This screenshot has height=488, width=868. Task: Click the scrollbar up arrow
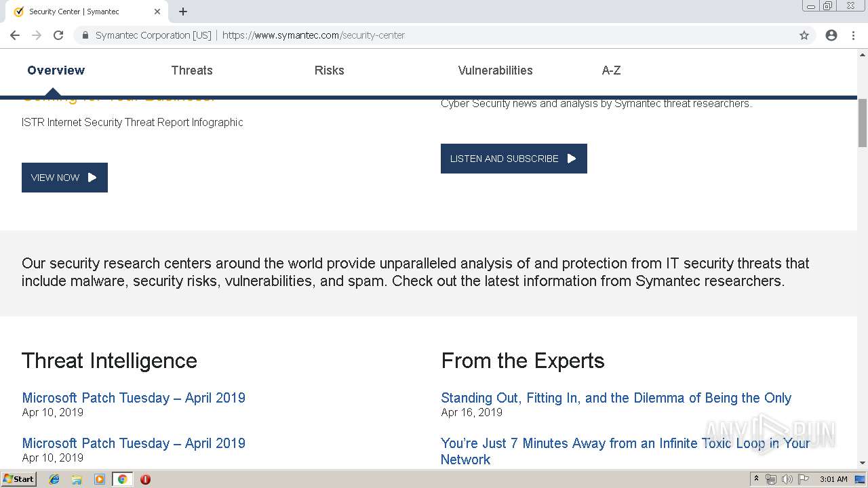click(863, 54)
